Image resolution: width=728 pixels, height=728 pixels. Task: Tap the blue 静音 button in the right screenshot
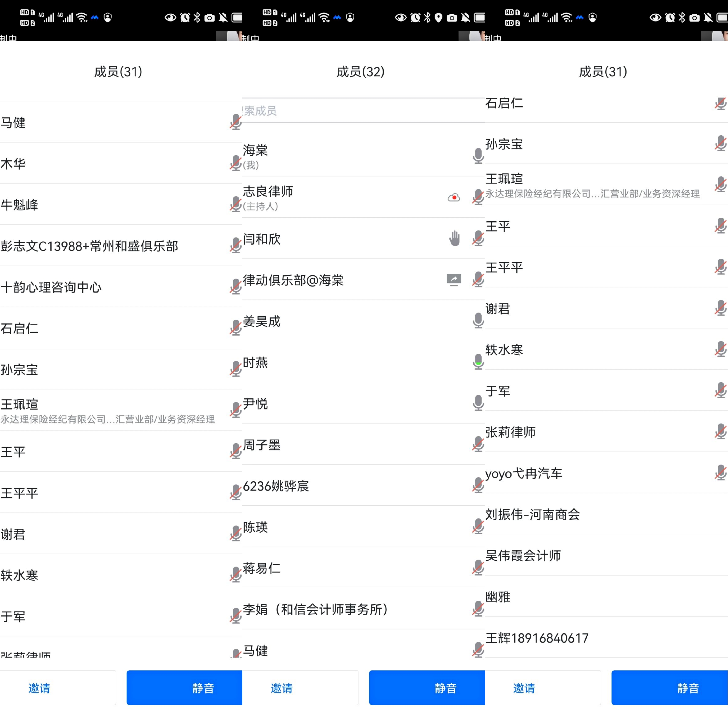(x=670, y=688)
